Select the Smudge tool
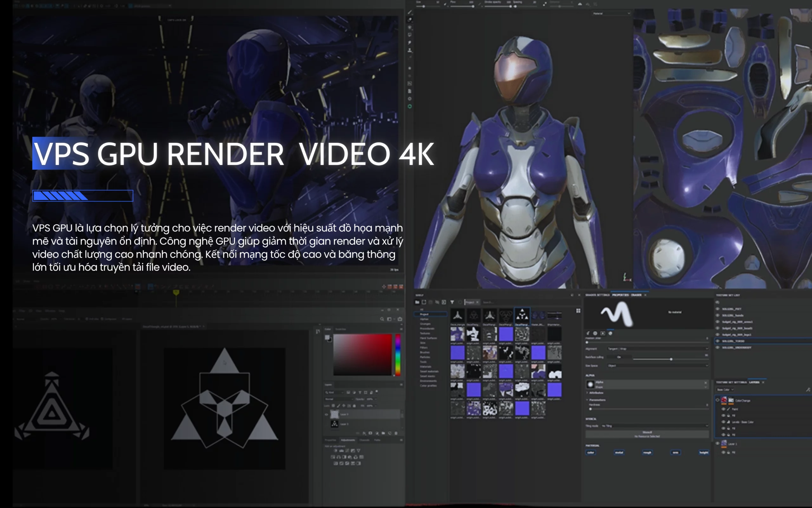 pyautogui.click(x=410, y=43)
